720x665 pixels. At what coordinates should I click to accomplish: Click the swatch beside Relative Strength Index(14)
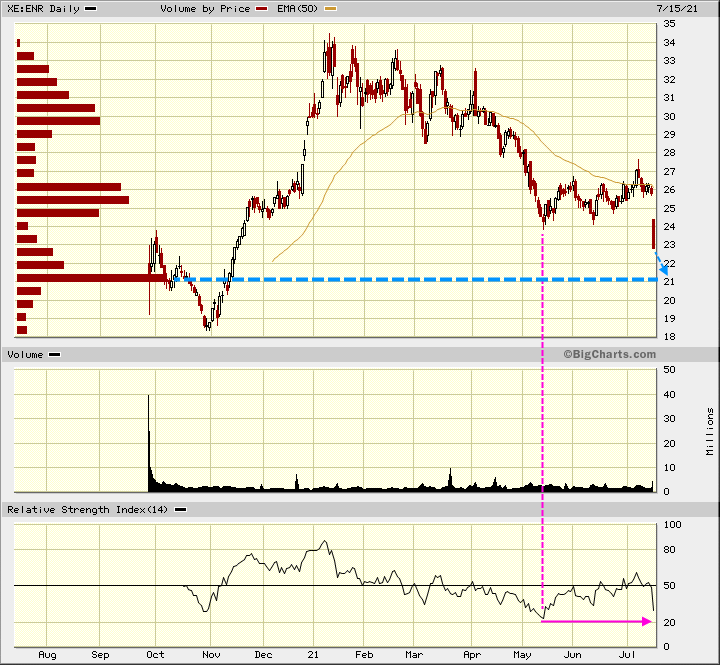[181, 510]
